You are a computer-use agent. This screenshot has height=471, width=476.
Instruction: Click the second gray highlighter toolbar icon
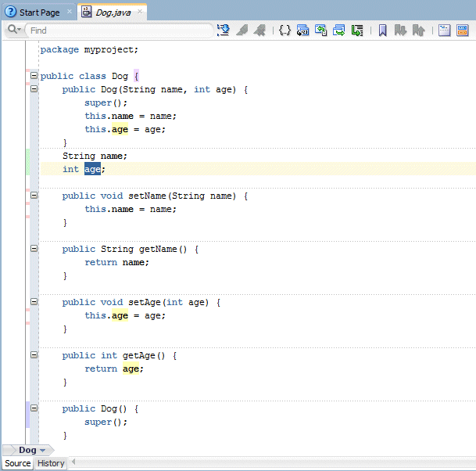click(259, 31)
